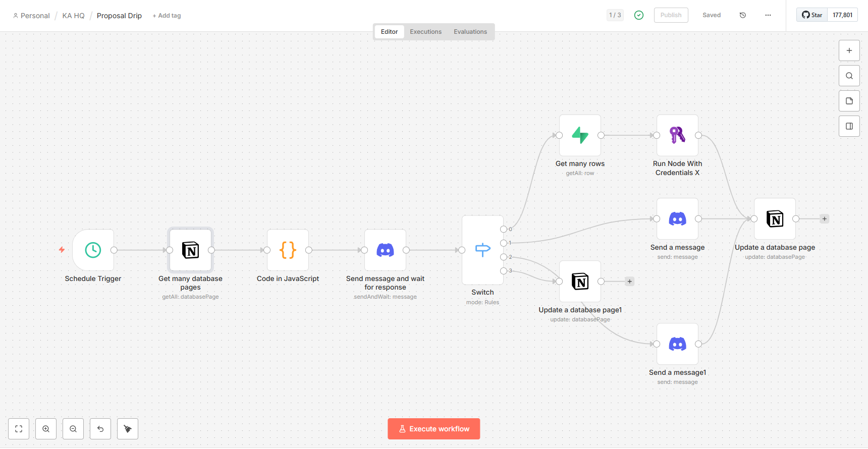868x449 pixels.
Task: Open the Switch node icon
Action: tap(482, 250)
